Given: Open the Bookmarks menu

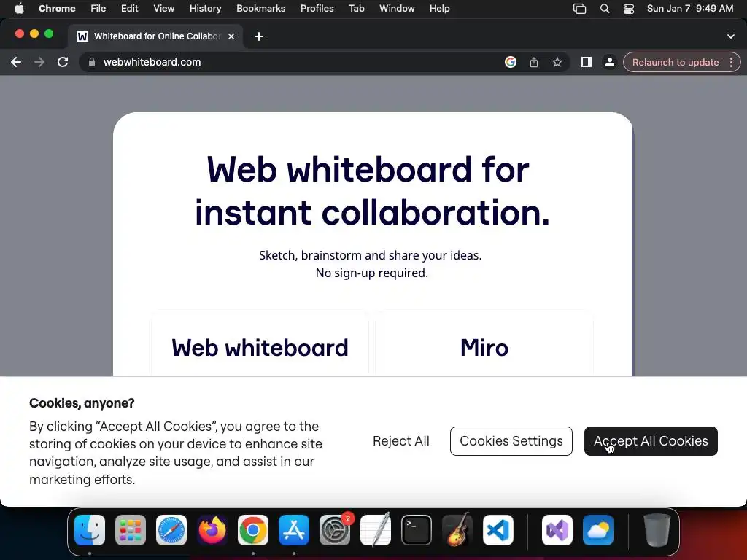Looking at the screenshot, I should [x=261, y=9].
